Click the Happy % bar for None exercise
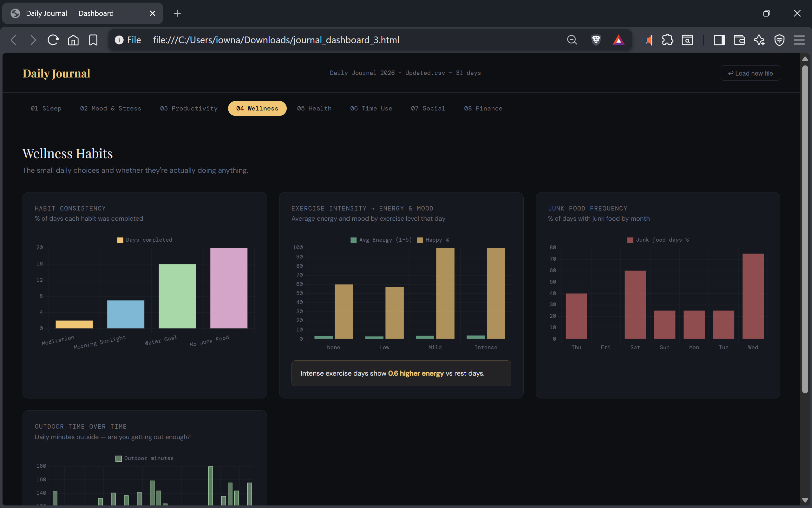The height and width of the screenshot is (508, 812). click(x=344, y=311)
